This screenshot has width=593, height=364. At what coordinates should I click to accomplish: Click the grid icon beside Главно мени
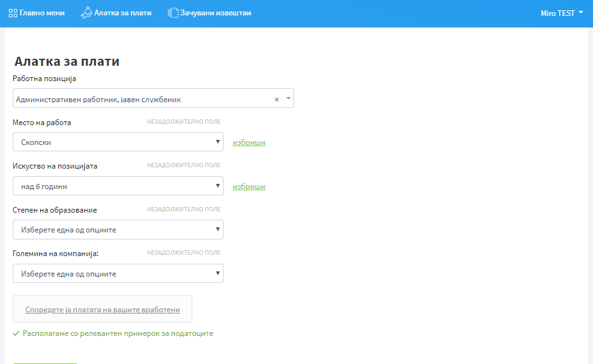point(13,13)
